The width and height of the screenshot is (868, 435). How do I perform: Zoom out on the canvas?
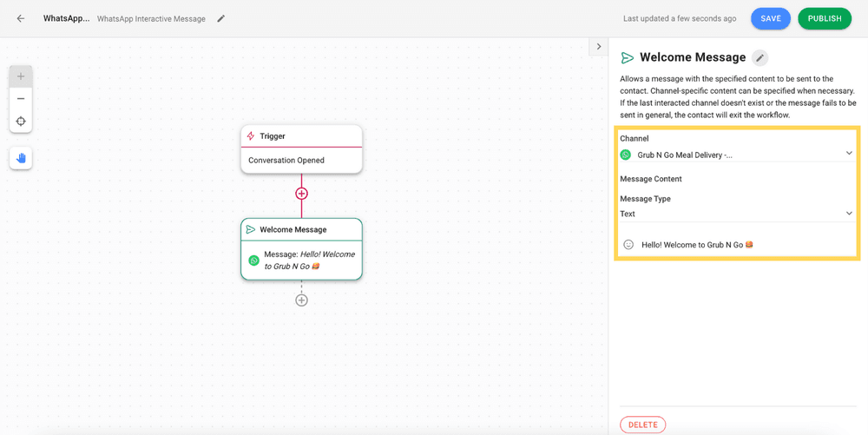[x=21, y=98]
